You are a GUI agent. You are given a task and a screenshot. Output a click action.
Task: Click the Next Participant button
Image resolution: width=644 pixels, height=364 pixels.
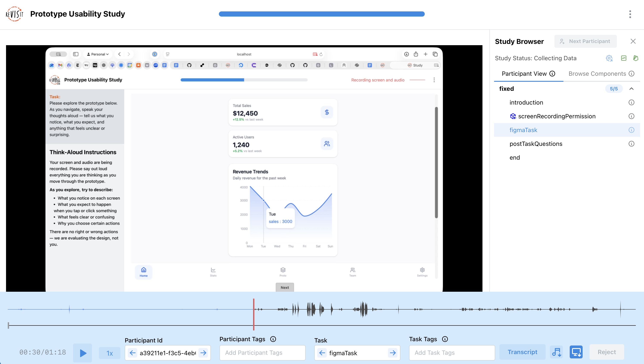585,41
